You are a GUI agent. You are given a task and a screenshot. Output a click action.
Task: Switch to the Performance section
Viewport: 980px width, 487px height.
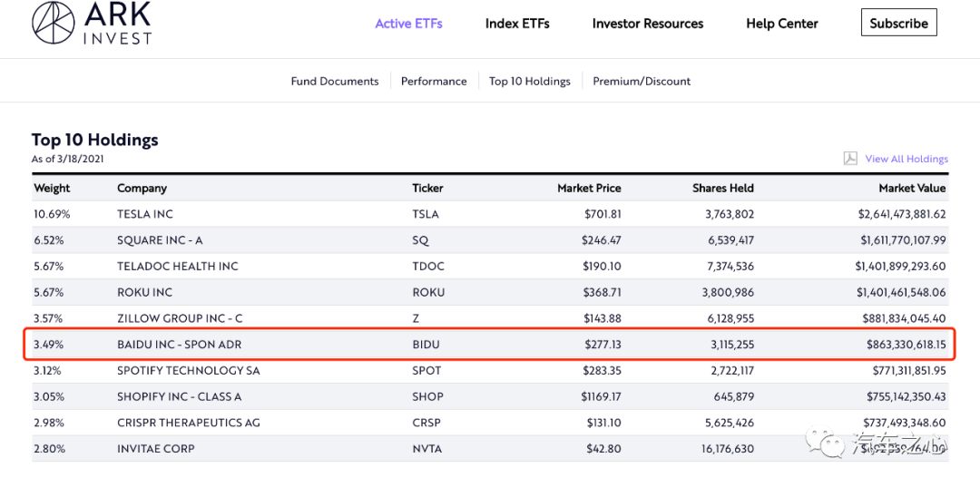click(x=434, y=82)
